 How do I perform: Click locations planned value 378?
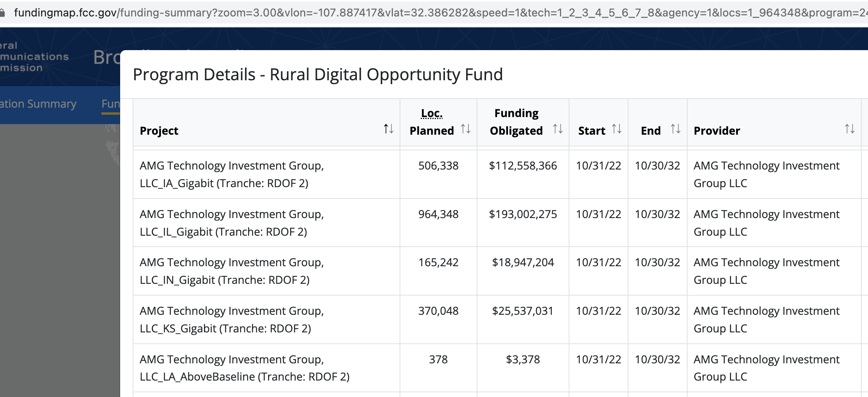(438, 359)
